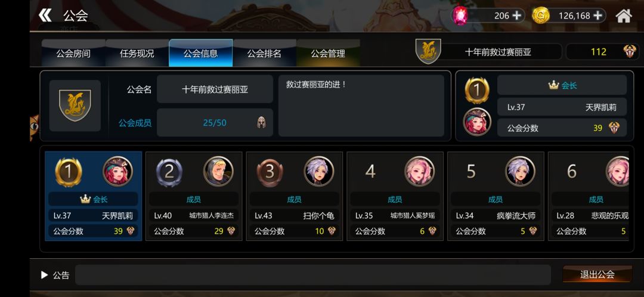
Task: Switch to 任务现况 tab
Action: [137, 53]
